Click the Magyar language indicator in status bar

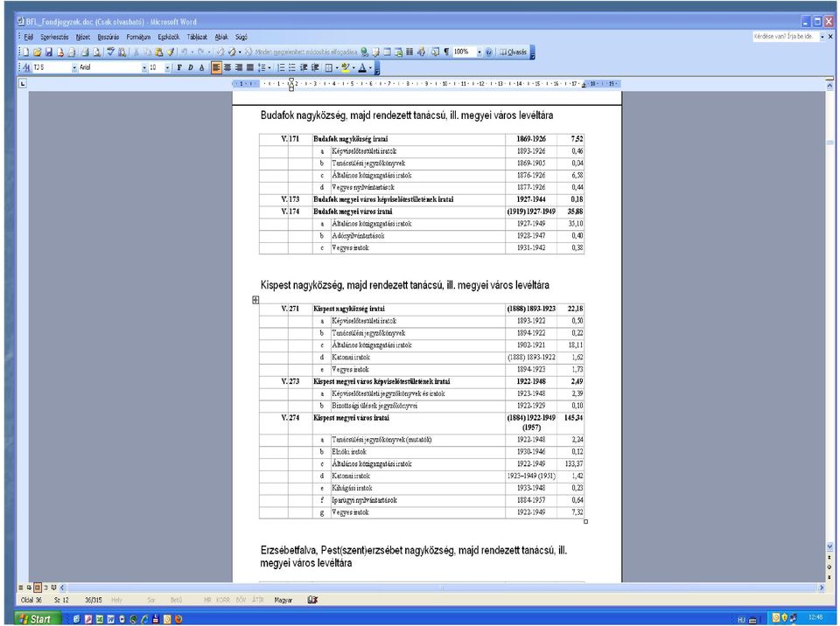[283, 601]
